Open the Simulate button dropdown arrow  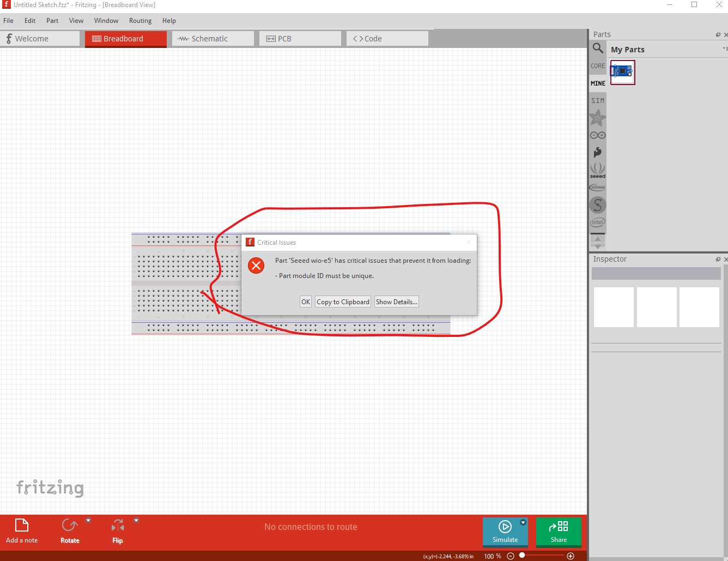coord(523,522)
